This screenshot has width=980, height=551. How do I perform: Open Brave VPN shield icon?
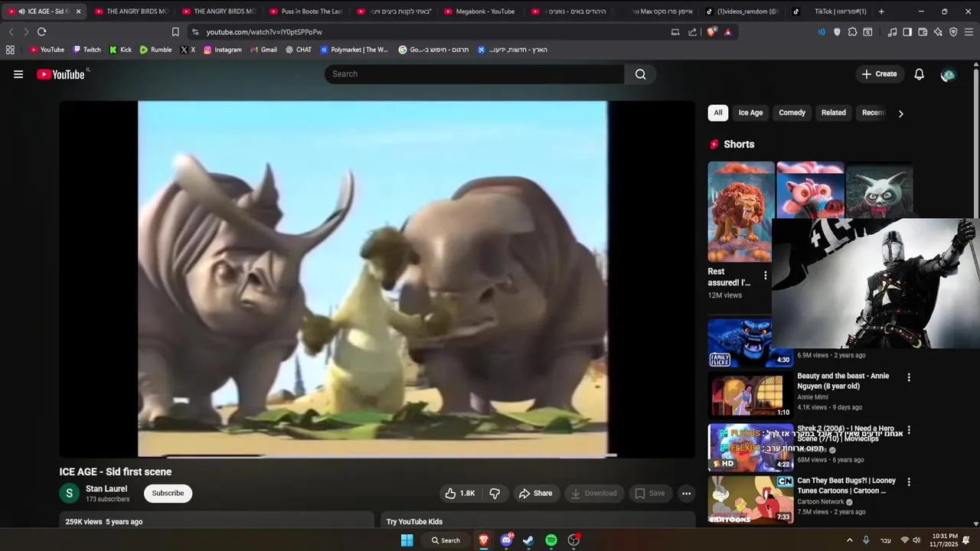tap(953, 32)
